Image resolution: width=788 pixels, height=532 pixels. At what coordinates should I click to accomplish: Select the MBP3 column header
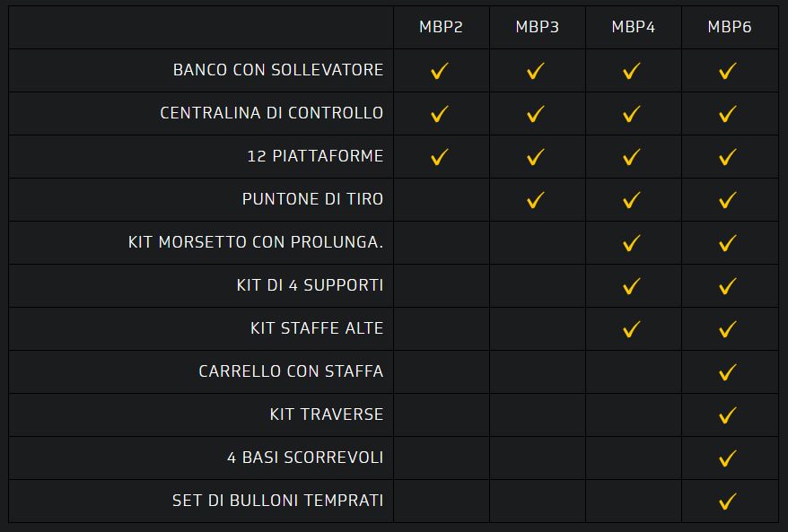coord(537,27)
